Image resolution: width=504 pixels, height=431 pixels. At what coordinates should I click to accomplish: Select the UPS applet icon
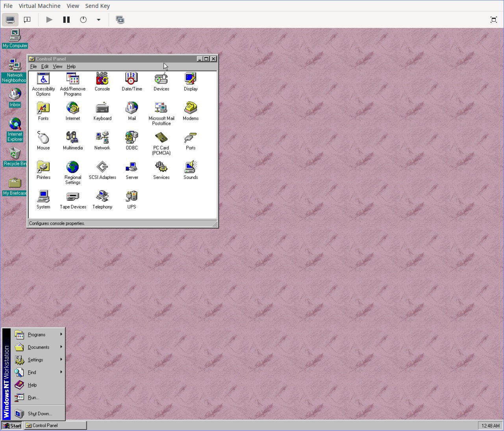[x=132, y=197]
